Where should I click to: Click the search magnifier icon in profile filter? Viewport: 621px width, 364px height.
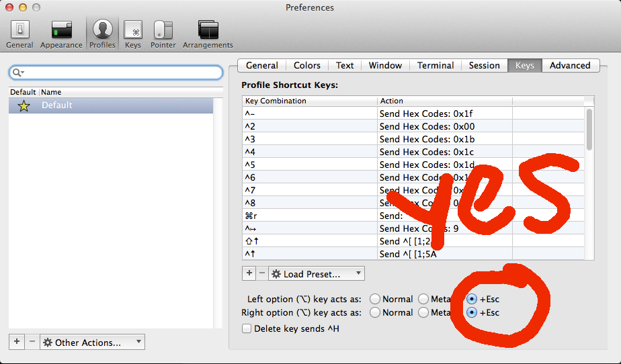18,73
